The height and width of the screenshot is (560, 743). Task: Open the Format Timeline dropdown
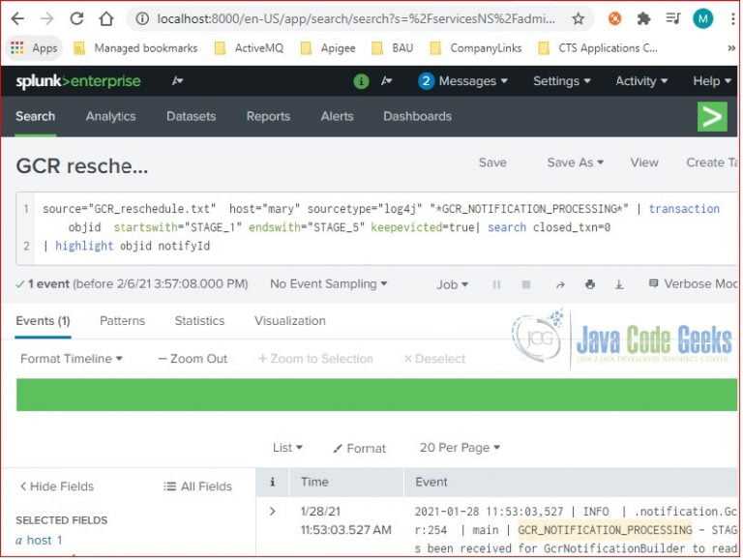click(x=71, y=359)
